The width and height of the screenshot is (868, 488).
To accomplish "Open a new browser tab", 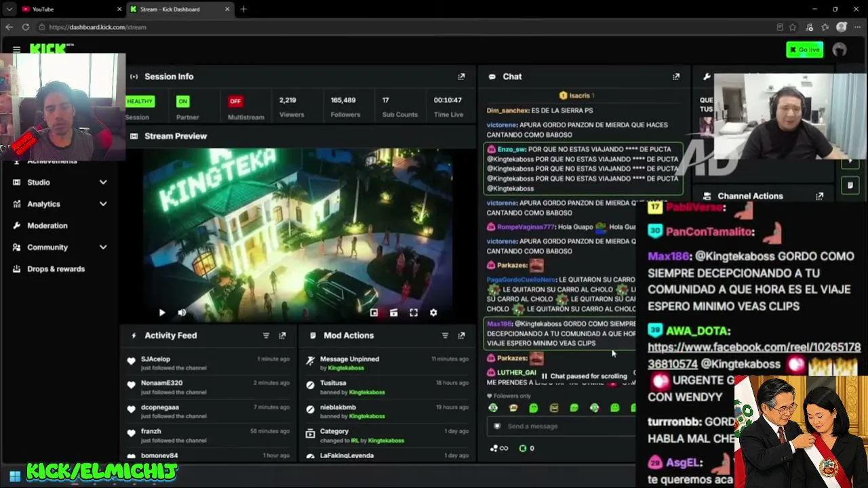I will pyautogui.click(x=243, y=9).
